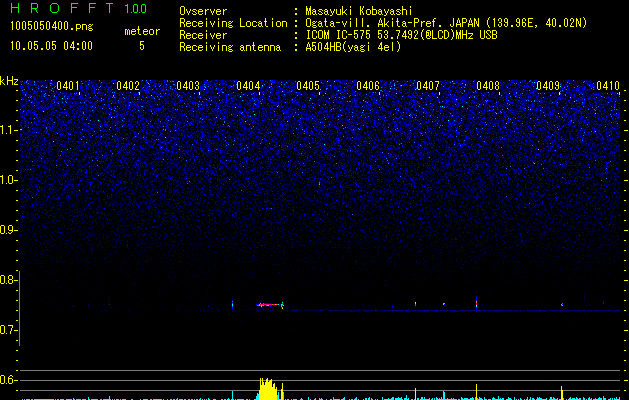Click the meteor label above the count
The image size is (629, 400).
pos(142,31)
